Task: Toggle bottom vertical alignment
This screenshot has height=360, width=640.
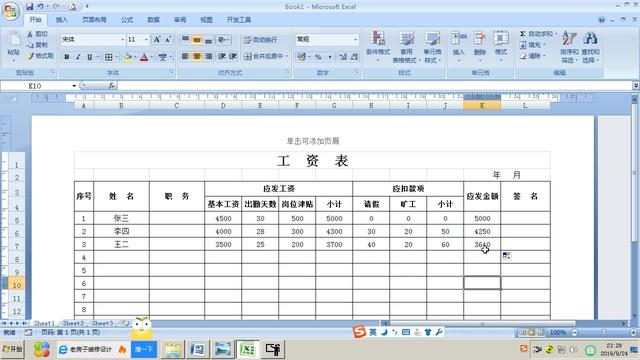Action: coord(208,40)
